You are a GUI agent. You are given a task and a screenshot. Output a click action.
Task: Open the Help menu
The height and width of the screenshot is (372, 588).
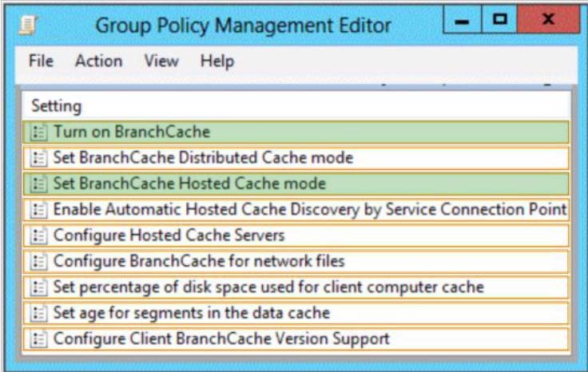pyautogui.click(x=217, y=61)
